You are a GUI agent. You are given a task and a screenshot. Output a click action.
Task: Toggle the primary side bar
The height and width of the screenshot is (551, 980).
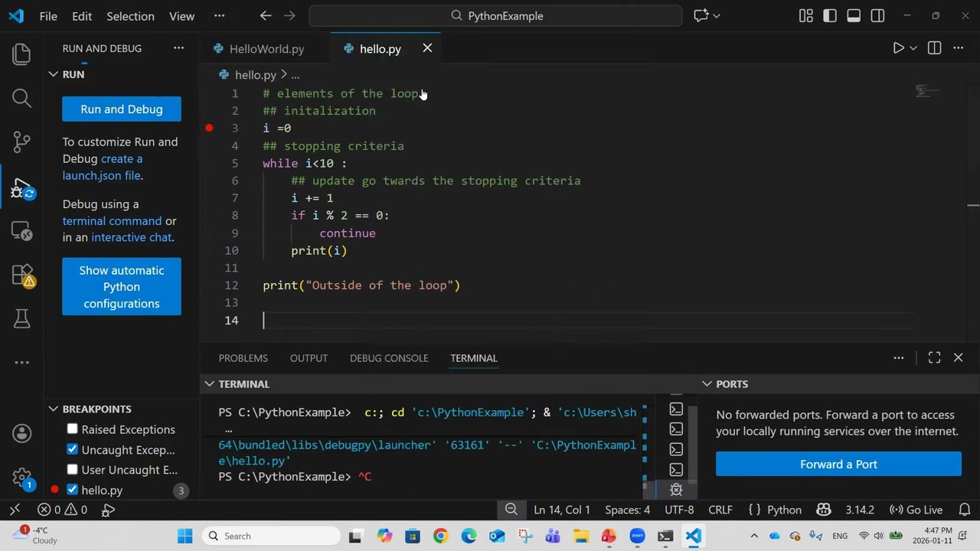(830, 15)
